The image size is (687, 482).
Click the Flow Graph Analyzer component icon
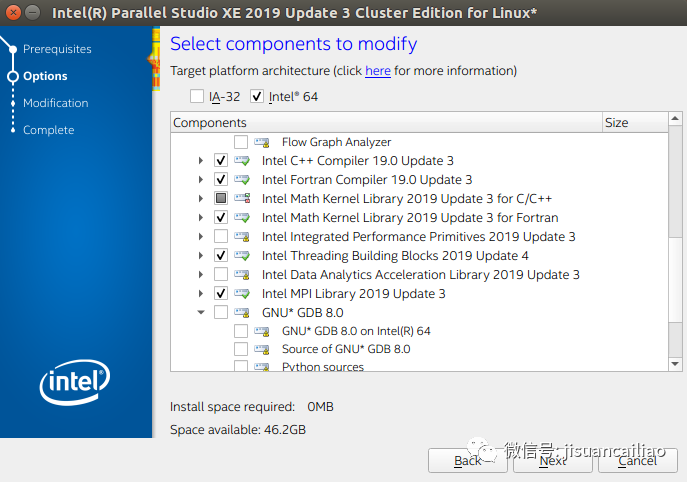(262, 142)
